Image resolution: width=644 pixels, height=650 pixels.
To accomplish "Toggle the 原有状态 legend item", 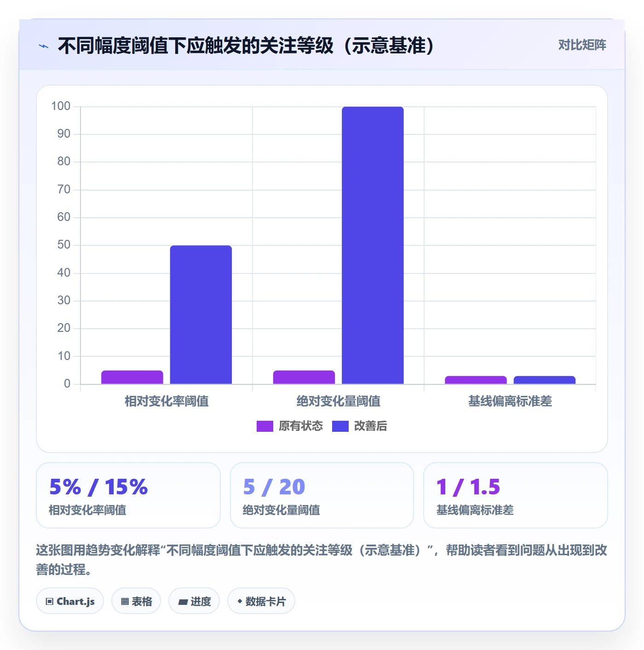I will (290, 426).
